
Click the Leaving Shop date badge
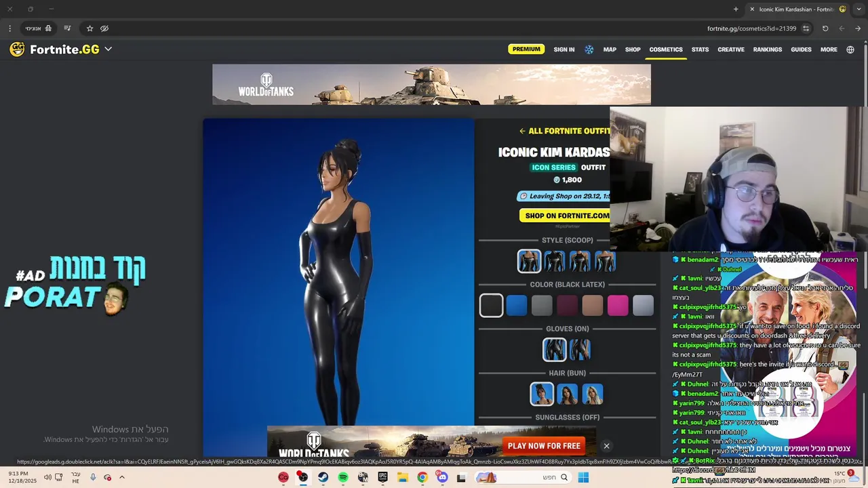point(564,196)
